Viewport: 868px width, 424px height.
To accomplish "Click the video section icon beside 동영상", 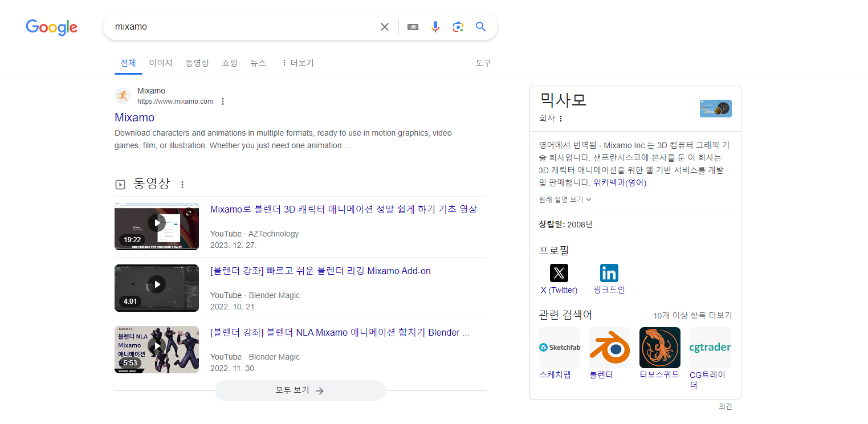I will tap(120, 185).
